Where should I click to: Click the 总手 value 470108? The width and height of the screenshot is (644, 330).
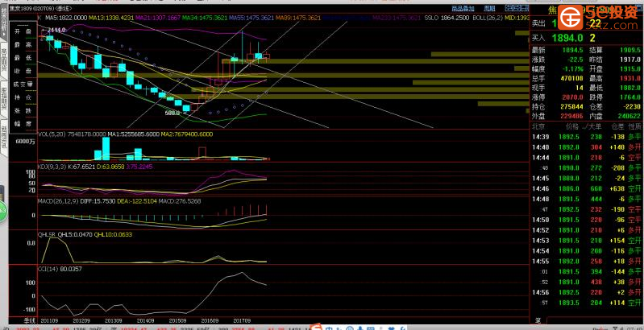[x=571, y=78]
